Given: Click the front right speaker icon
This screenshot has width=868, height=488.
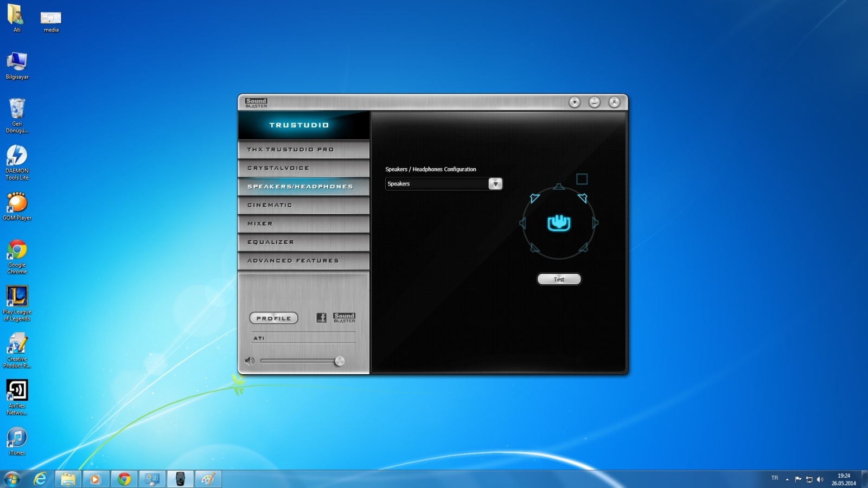Looking at the screenshot, I should click(583, 198).
